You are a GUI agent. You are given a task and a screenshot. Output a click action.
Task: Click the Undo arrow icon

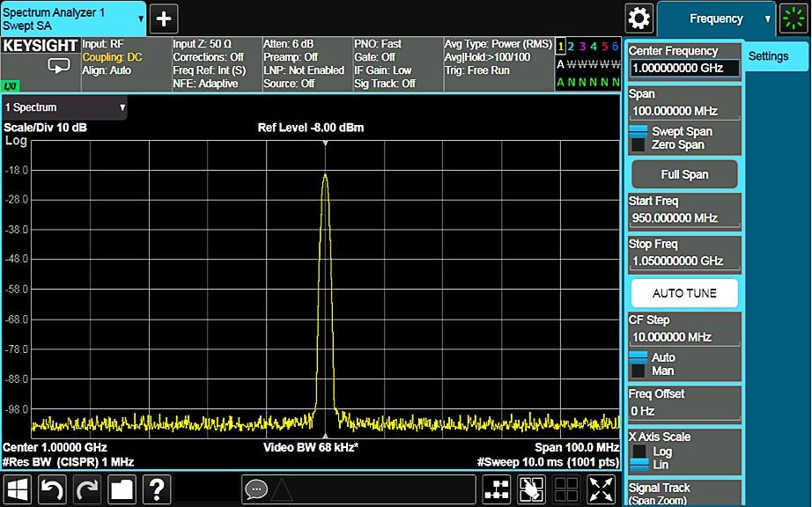tap(53, 489)
